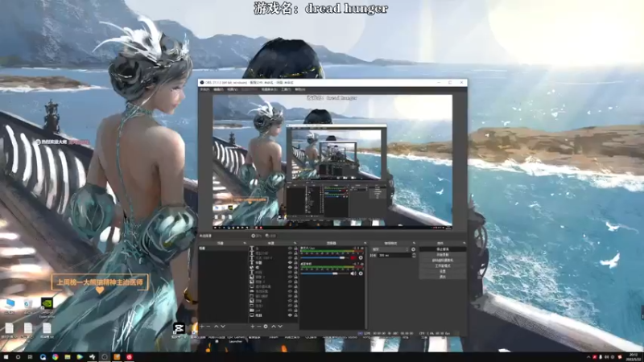Click the 麦克风/Aux volume slider
The height and width of the screenshot is (362, 644).
pos(325,257)
